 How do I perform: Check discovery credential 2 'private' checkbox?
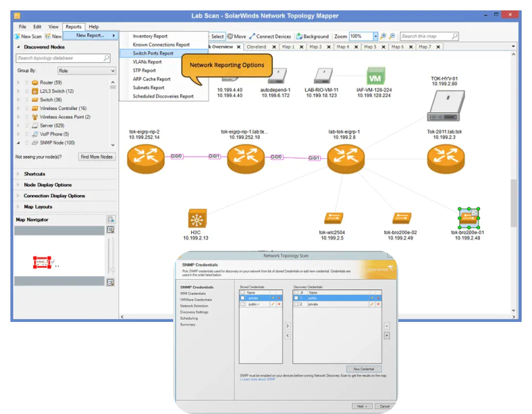pyautogui.click(x=296, y=305)
